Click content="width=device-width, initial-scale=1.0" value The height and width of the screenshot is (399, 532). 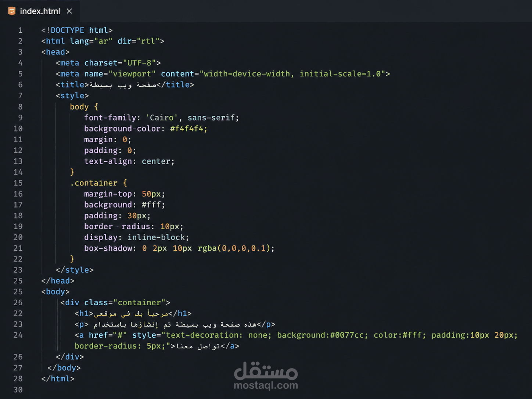click(273, 74)
